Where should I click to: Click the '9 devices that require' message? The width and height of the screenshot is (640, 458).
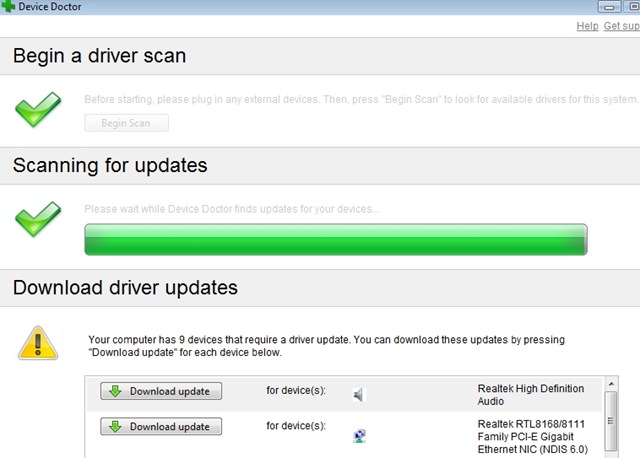click(x=327, y=346)
